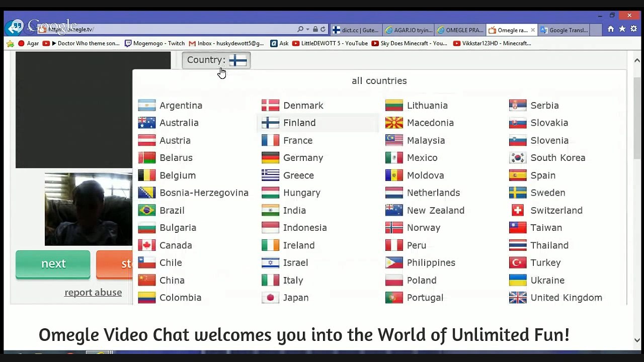
Task: Select Peru country name
Action: [417, 245]
